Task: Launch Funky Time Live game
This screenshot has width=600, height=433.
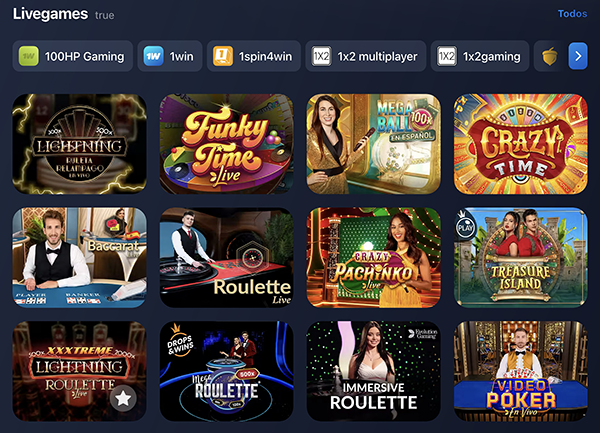Action: pos(227,144)
